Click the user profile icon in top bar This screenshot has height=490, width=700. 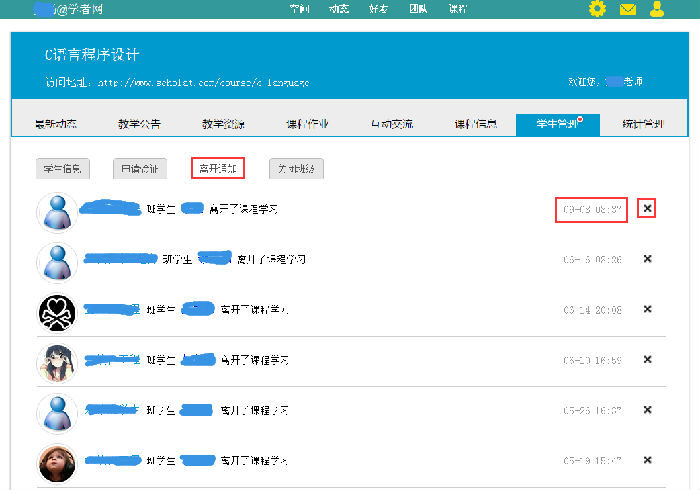coord(657,10)
